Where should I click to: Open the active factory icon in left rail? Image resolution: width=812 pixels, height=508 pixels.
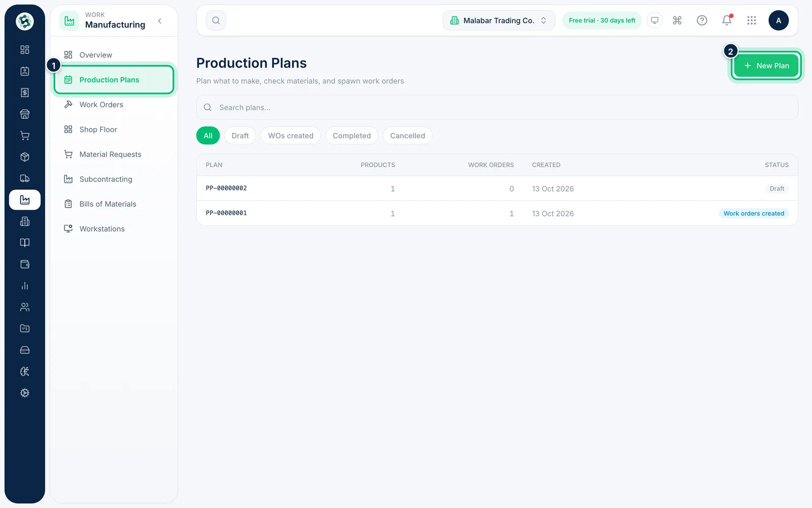[x=24, y=200]
